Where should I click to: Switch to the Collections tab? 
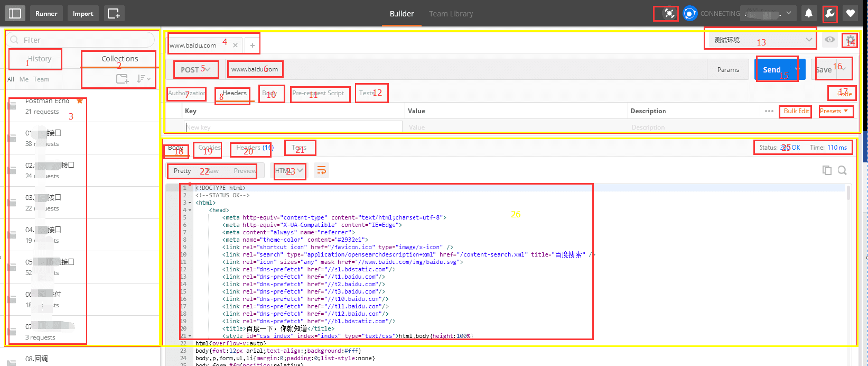tap(120, 59)
